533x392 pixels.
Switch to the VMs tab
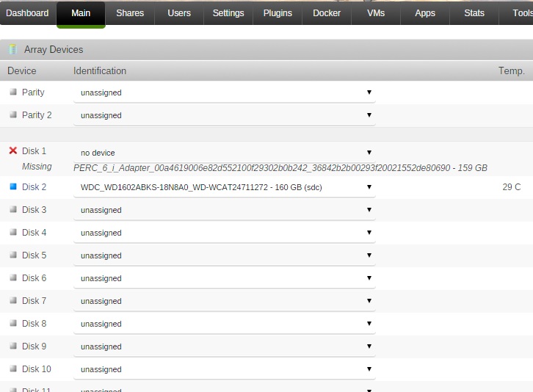tap(376, 13)
